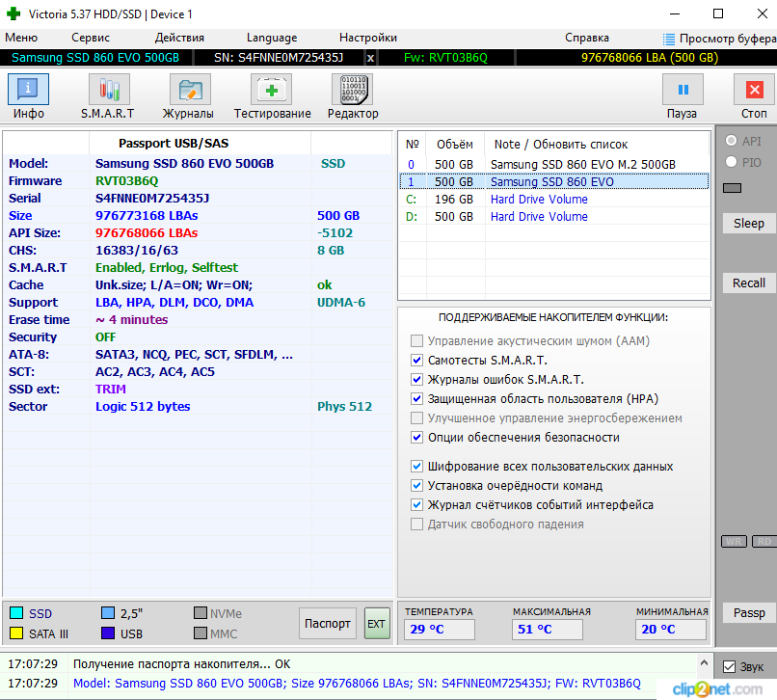This screenshot has width=777, height=700.
Task: Click the light blue 2,5" swatch
Action: [x=108, y=613]
